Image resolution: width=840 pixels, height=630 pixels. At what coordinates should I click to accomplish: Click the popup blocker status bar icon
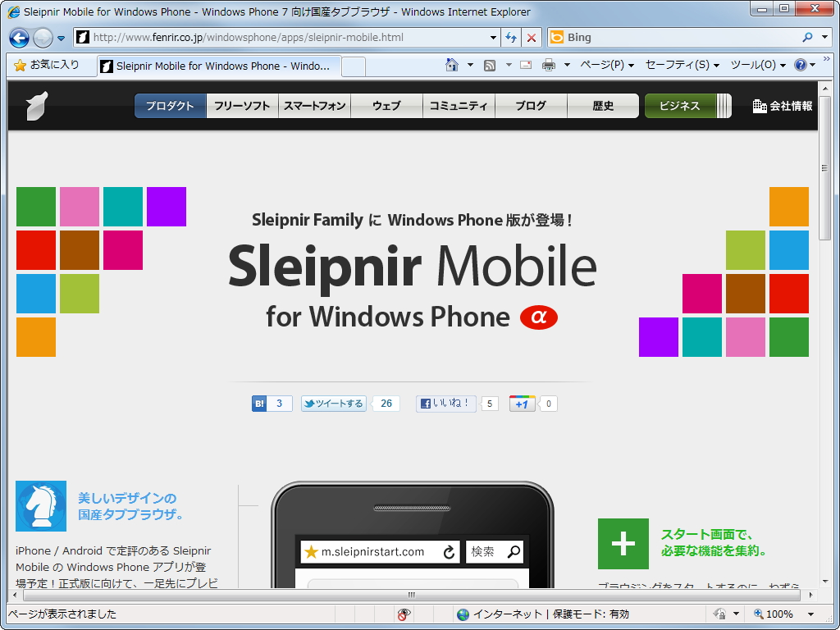pyautogui.click(x=404, y=614)
